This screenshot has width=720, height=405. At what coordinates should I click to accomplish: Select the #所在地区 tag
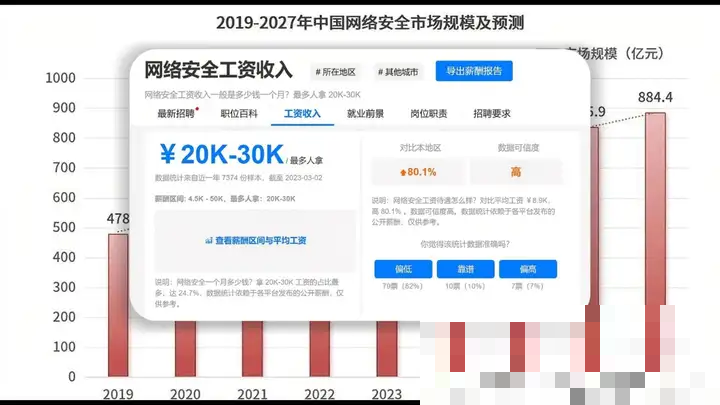point(335,72)
